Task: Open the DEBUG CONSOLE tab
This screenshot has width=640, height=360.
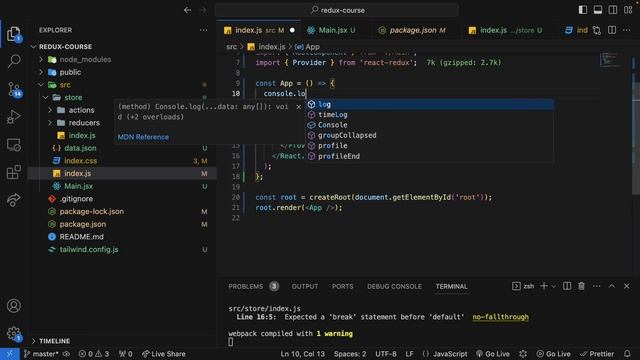Action: click(394, 287)
